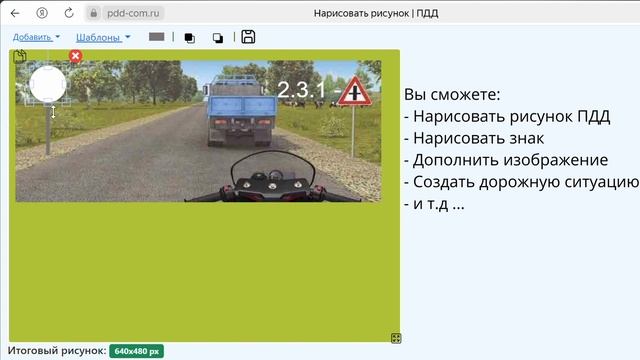Screen dimensions: 640x360
Task: Click the road photo with blue truck
Action: pos(198,131)
